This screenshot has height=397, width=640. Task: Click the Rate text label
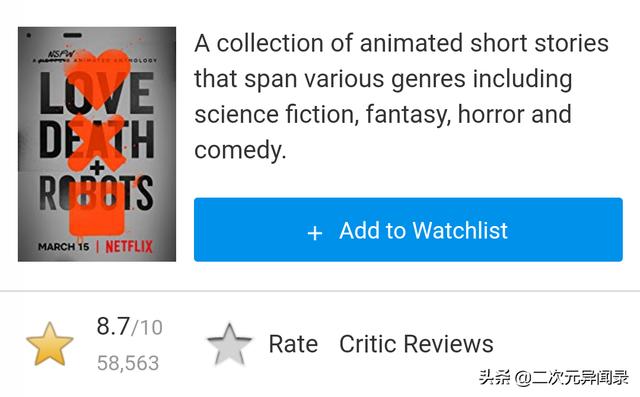click(x=293, y=344)
